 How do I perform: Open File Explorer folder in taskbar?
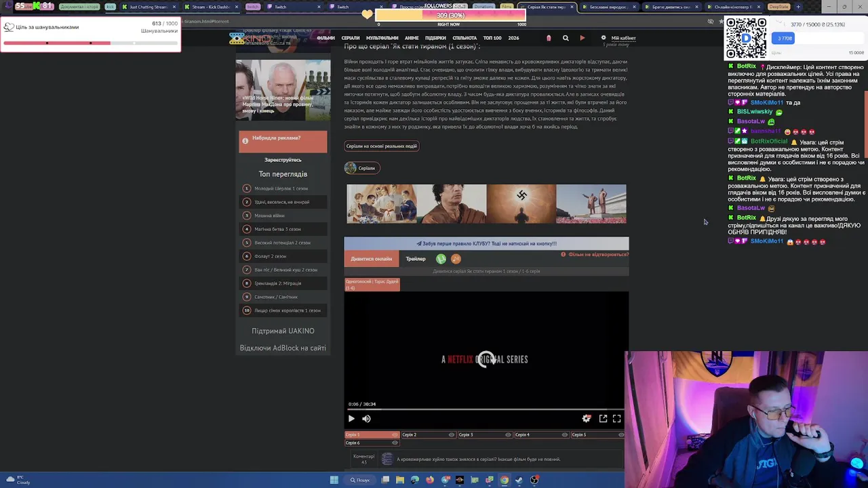click(x=400, y=480)
